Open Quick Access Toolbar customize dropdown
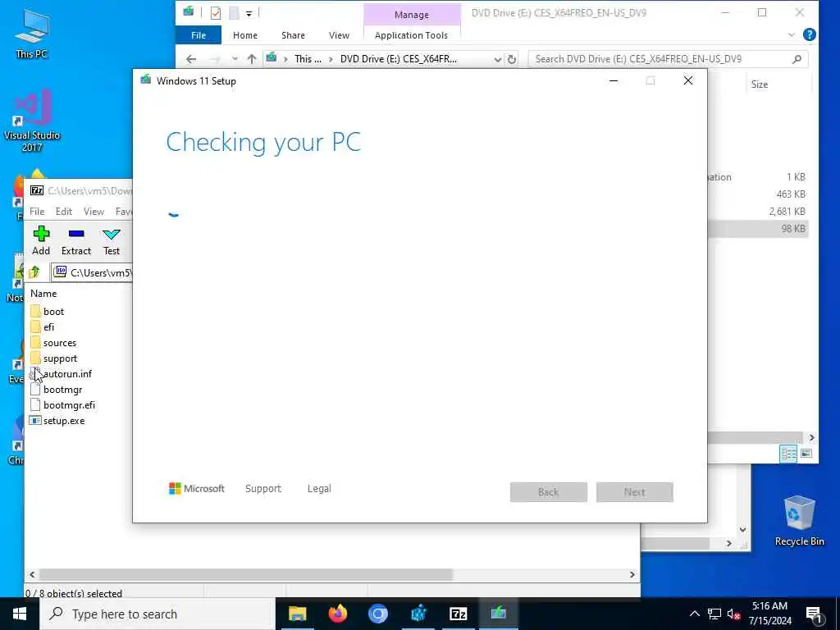This screenshot has height=630, width=840. [x=249, y=13]
